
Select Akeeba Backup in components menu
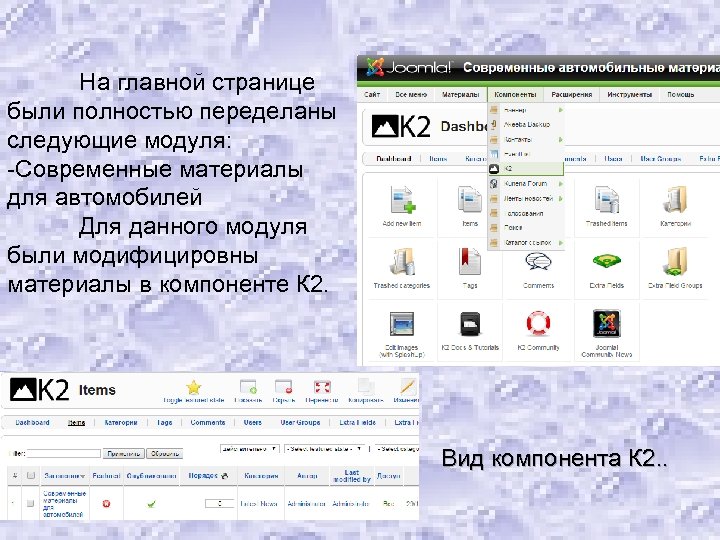(526, 124)
